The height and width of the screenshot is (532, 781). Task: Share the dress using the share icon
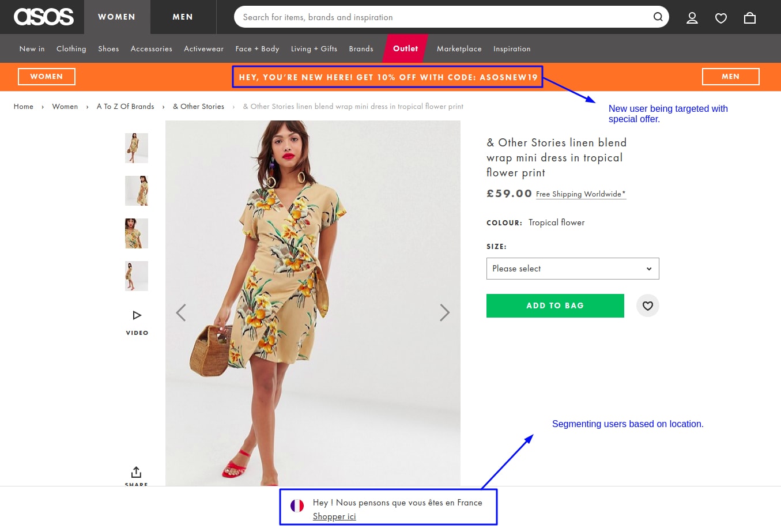coord(136,475)
